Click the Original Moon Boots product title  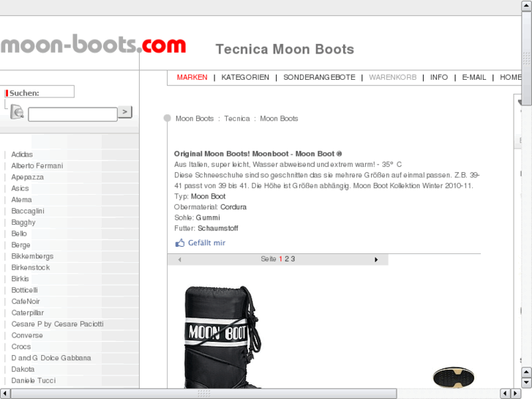tap(258, 154)
